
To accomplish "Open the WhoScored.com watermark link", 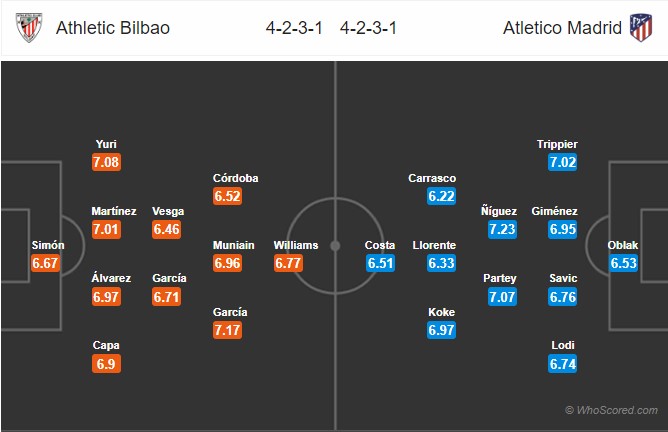I will [x=611, y=410].
